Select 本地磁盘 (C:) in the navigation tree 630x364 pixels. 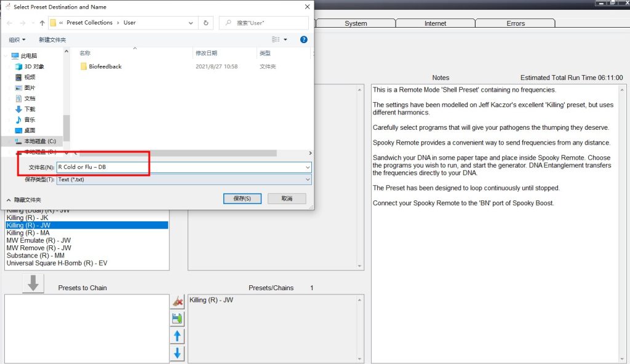(x=39, y=141)
